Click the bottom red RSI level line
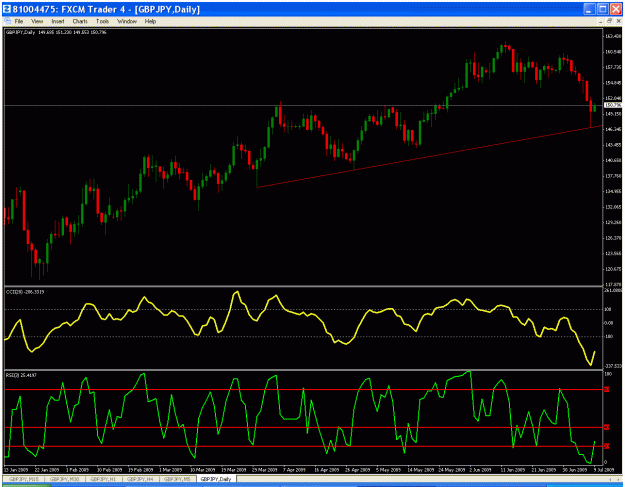This screenshot has height=487, width=625. 303,446
